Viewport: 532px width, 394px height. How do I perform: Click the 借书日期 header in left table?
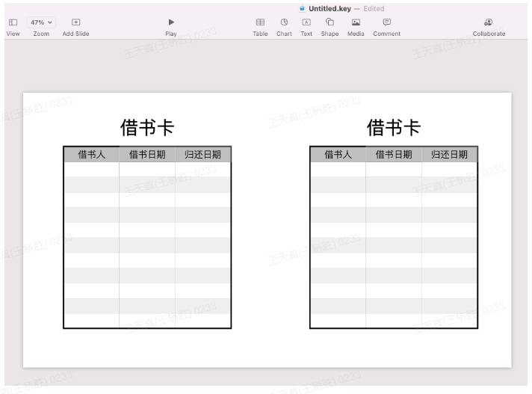(x=147, y=155)
